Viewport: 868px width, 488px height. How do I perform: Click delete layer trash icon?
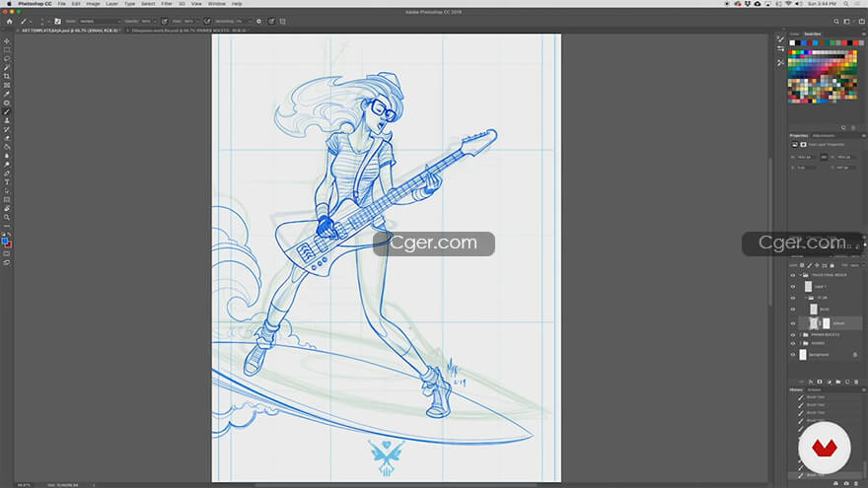coord(856,382)
